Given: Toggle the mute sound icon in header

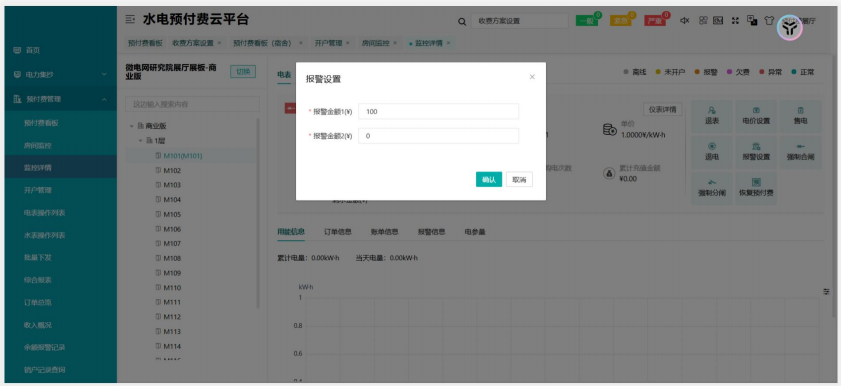Looking at the screenshot, I should [684, 20].
